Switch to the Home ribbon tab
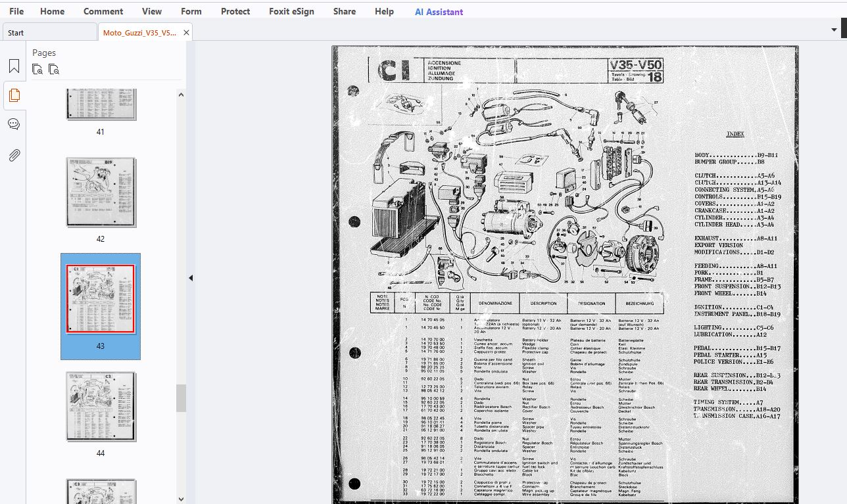Image resolution: width=847 pixels, height=504 pixels. pos(52,11)
